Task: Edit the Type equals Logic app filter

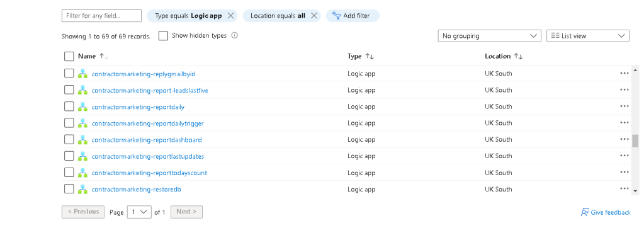Action: pos(188,16)
